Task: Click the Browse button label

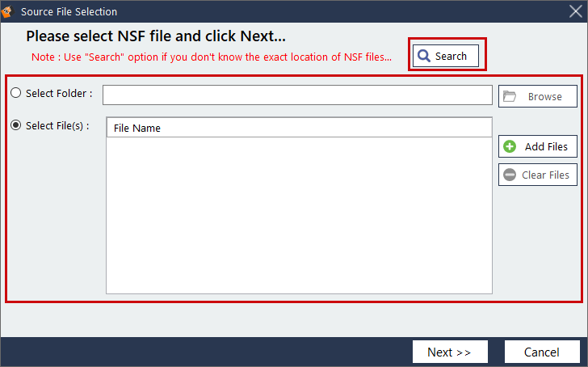Action: coord(545,96)
